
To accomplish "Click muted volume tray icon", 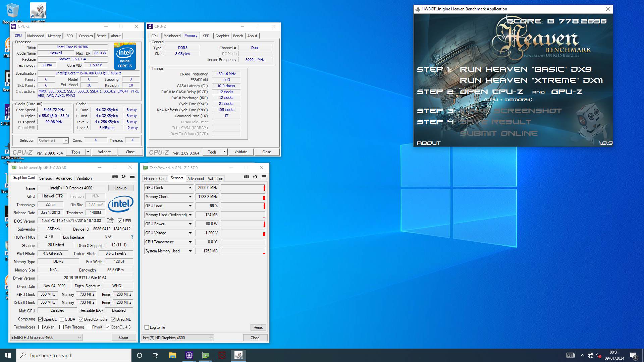I will (x=598, y=355).
